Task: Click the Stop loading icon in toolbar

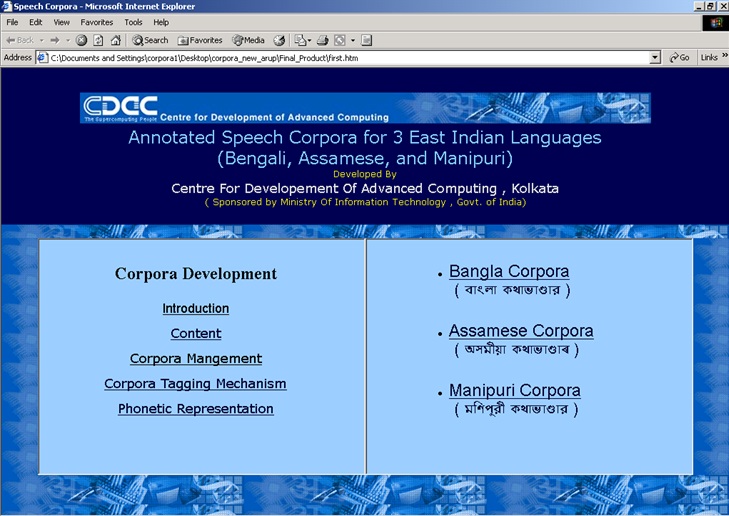Action: coord(82,40)
